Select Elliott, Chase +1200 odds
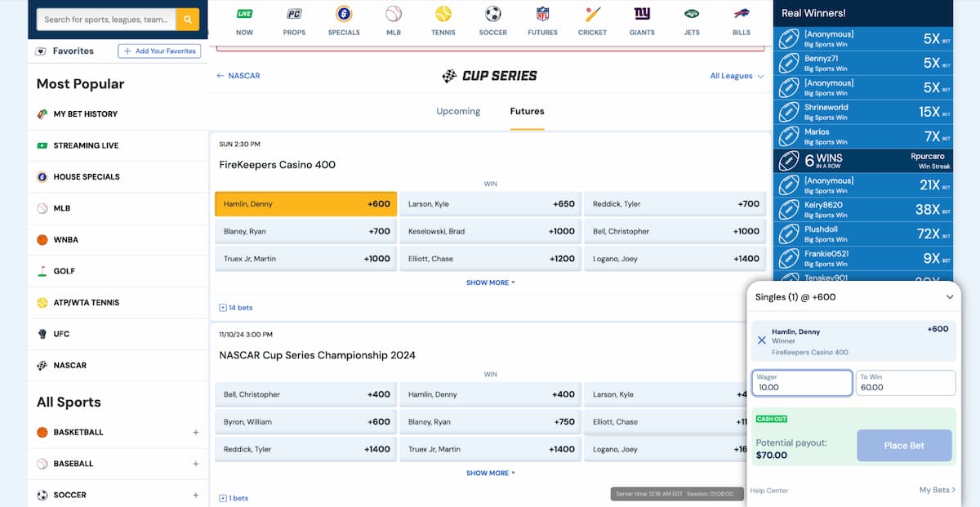980x507 pixels. pyautogui.click(x=491, y=259)
